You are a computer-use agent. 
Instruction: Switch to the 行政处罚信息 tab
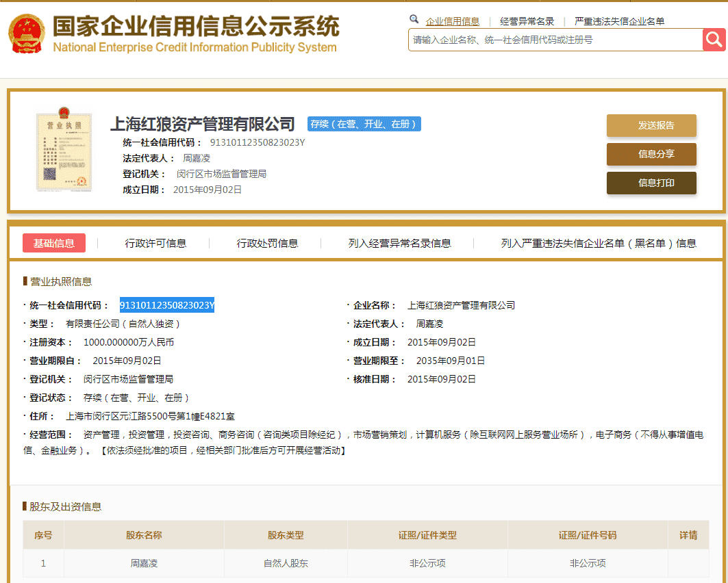pyautogui.click(x=267, y=243)
